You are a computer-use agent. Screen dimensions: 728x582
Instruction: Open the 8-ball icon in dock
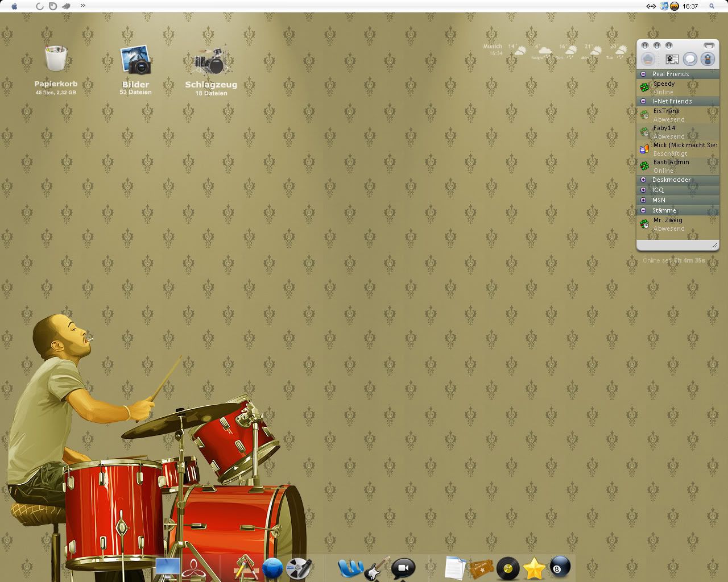pyautogui.click(x=560, y=568)
